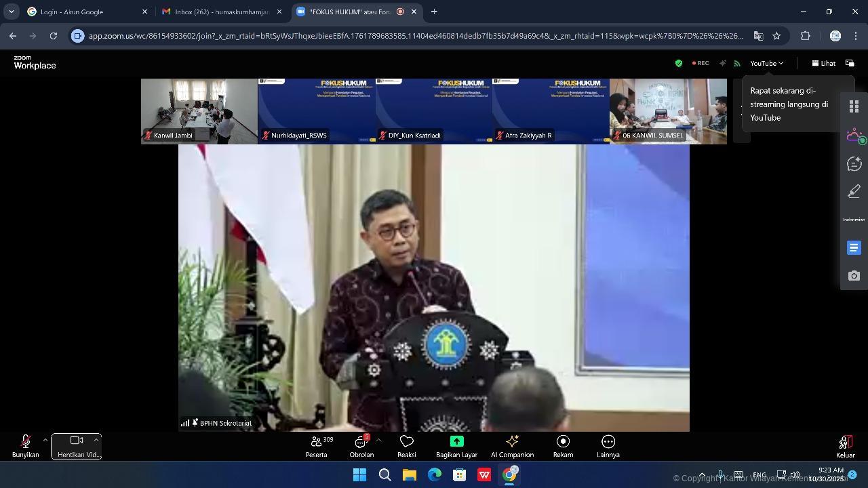The image size is (868, 488).
Task: Open the YouTube streaming dropdown
Action: [x=766, y=63]
